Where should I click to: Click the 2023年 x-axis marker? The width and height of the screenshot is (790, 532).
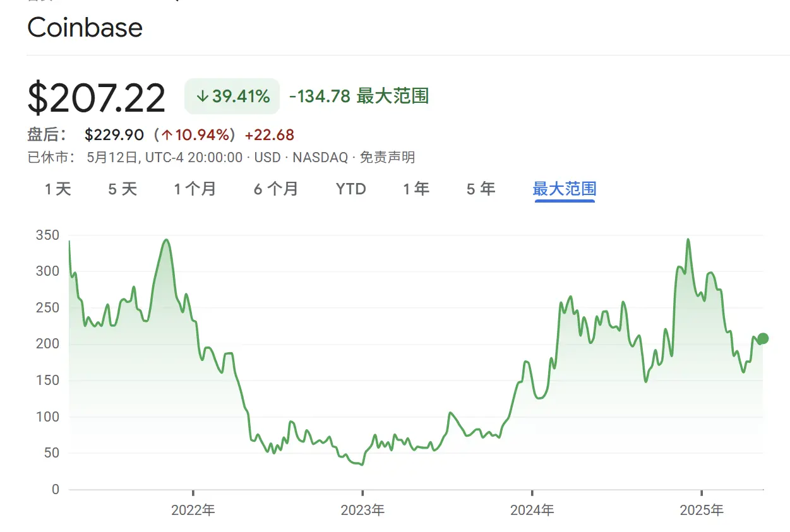(x=362, y=510)
